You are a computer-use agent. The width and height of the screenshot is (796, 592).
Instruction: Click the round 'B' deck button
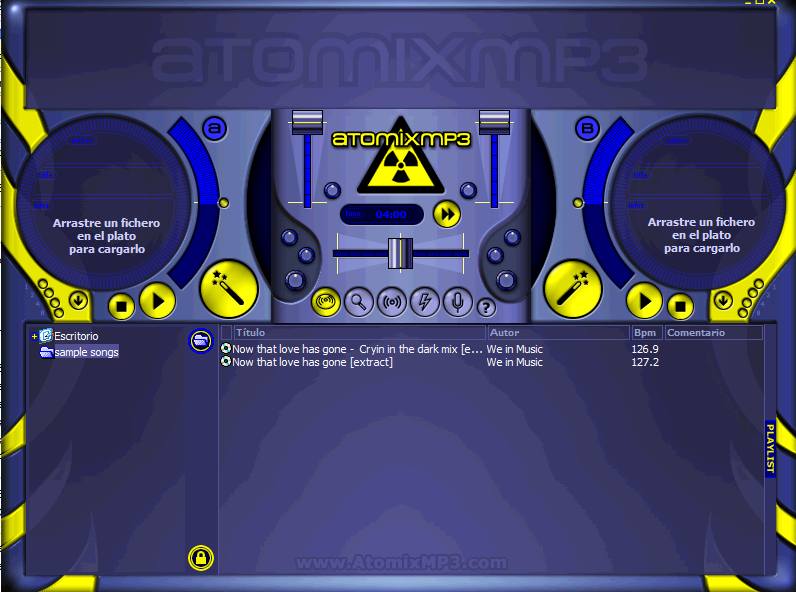(587, 128)
